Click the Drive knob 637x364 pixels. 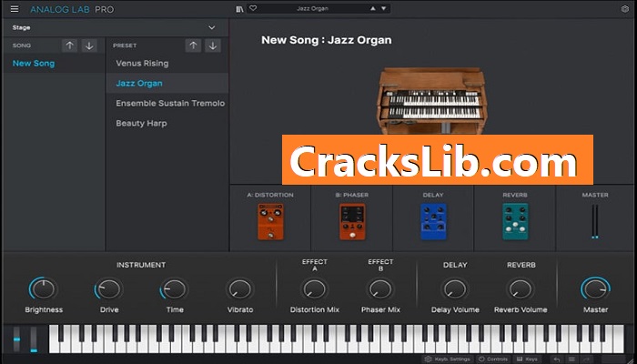click(109, 289)
